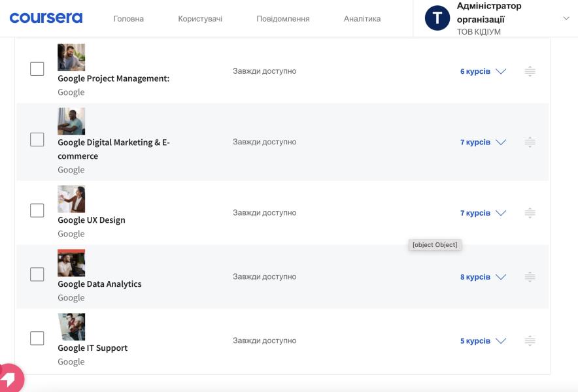This screenshot has width=578, height=392.
Task: Click the Coursera logo
Action: [x=46, y=18]
